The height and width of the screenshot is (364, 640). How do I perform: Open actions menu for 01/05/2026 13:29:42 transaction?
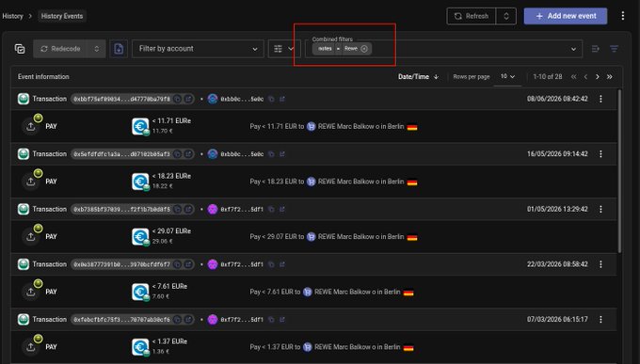pyautogui.click(x=600, y=209)
